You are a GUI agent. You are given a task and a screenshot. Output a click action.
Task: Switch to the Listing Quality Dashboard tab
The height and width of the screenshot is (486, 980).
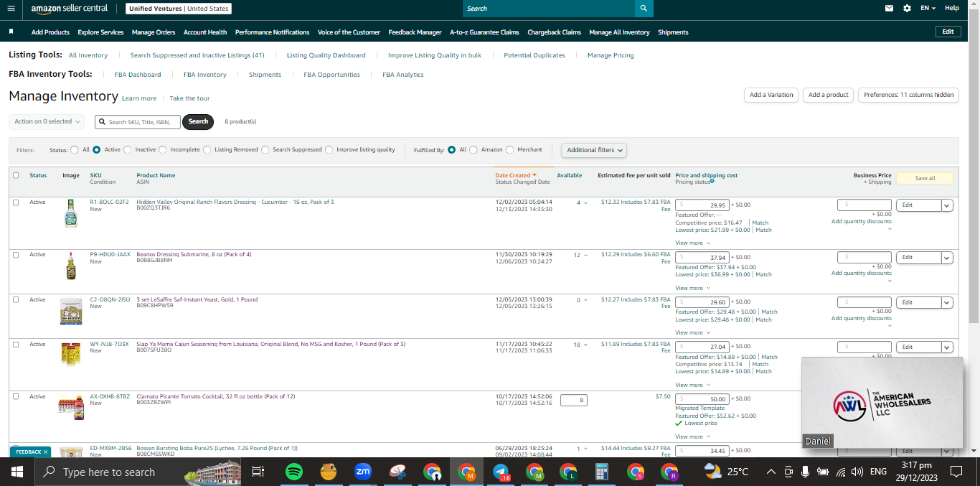coord(326,55)
